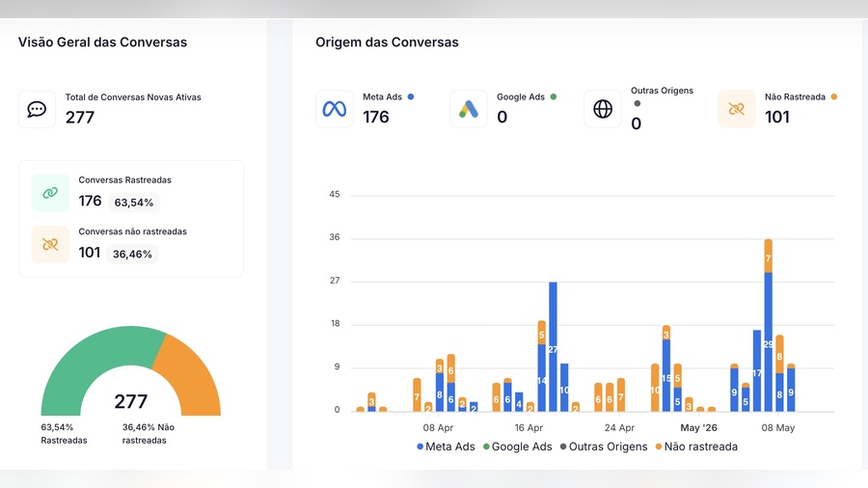
Task: Click the Google Ads logo icon
Action: pos(469,109)
